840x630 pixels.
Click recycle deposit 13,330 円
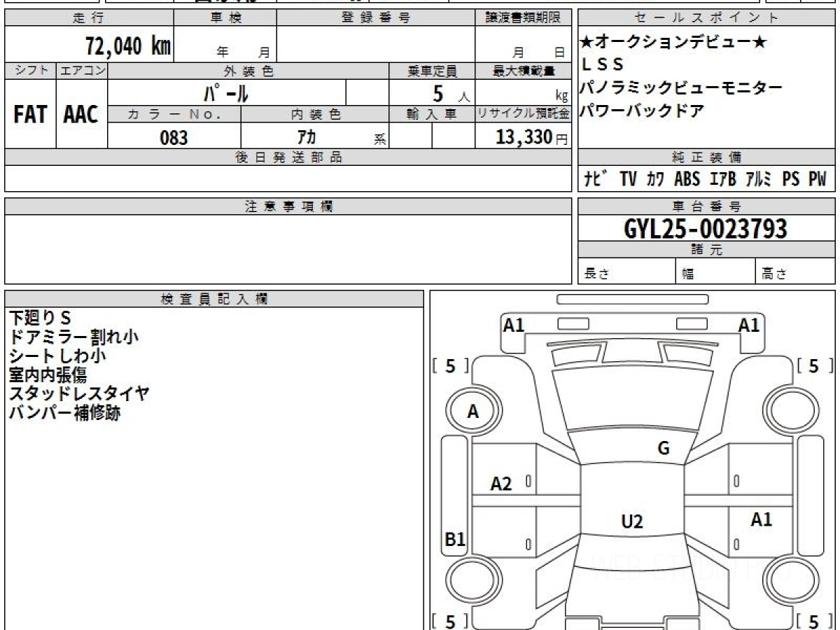tap(532, 137)
